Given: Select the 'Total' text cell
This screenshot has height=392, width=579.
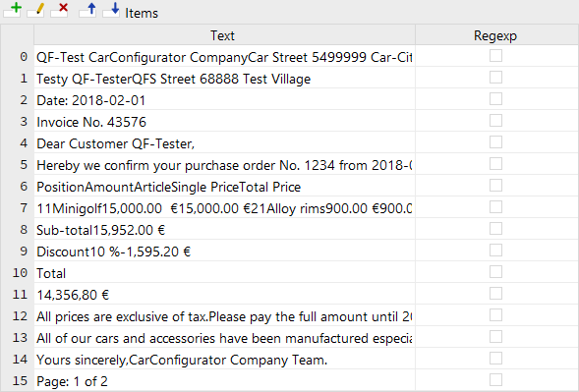Looking at the screenshot, I should (224, 273).
